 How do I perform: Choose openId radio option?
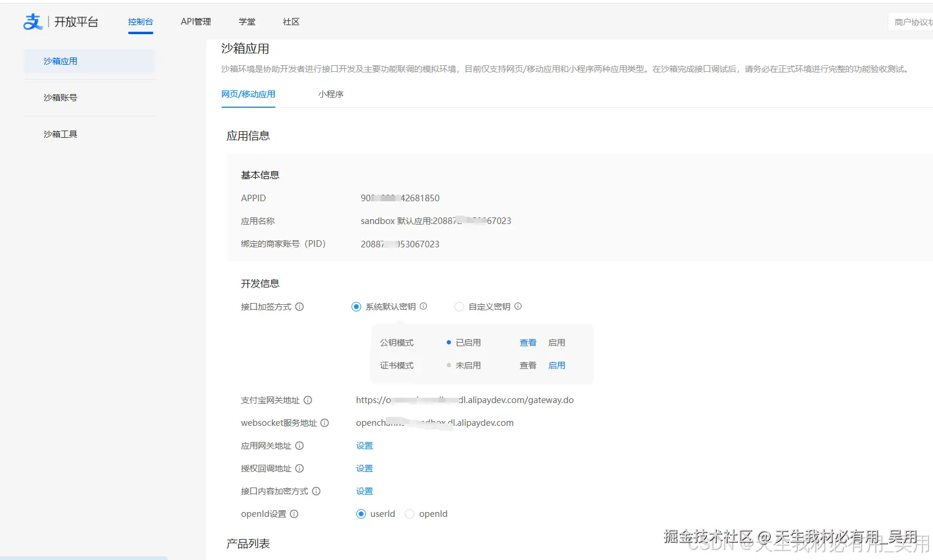[410, 514]
